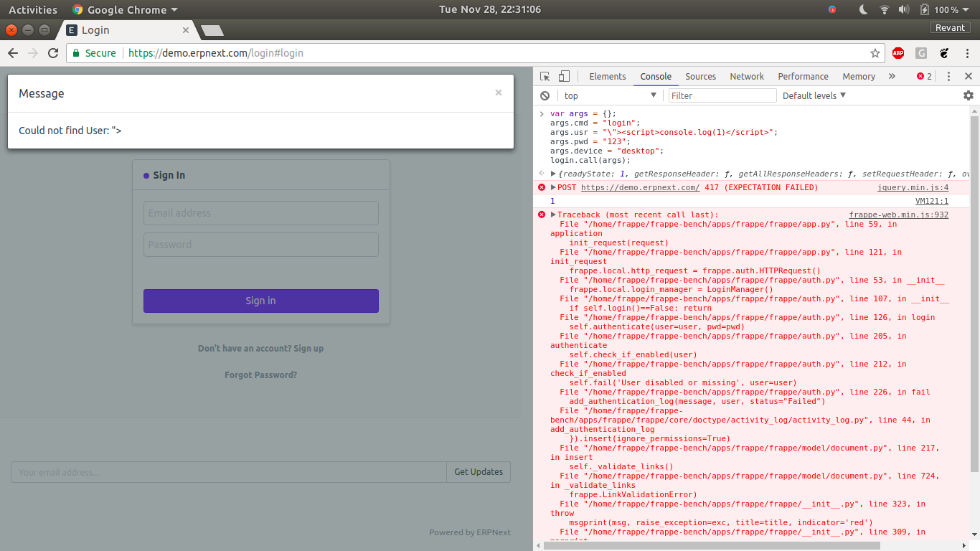Open the Wi-Fi status icon
980x551 pixels.
coord(885,10)
